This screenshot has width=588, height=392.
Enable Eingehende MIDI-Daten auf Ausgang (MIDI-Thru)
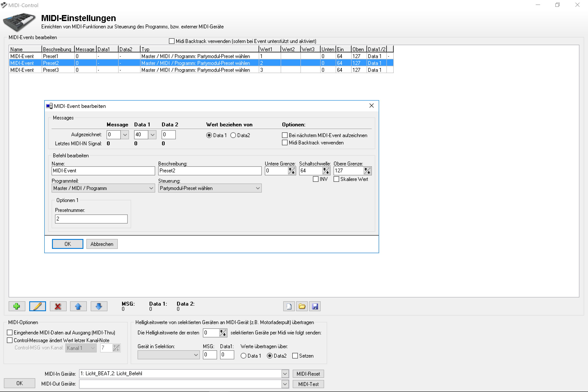tap(10, 332)
